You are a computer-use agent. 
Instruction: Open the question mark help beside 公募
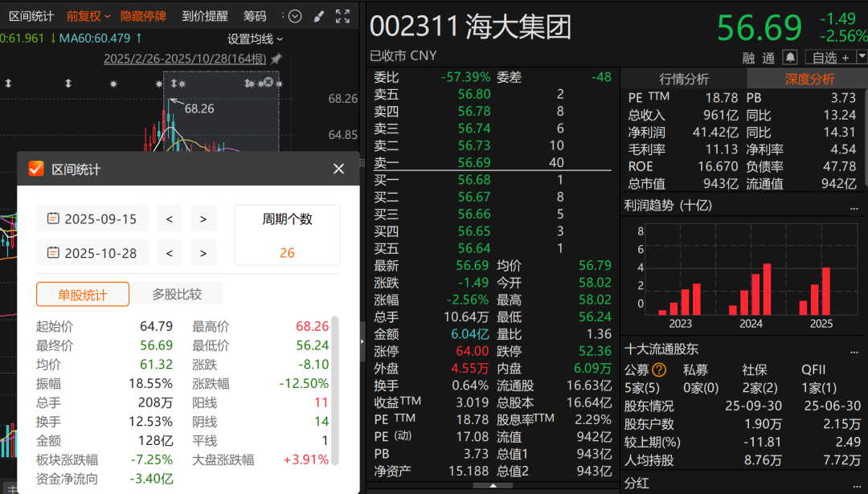659,369
